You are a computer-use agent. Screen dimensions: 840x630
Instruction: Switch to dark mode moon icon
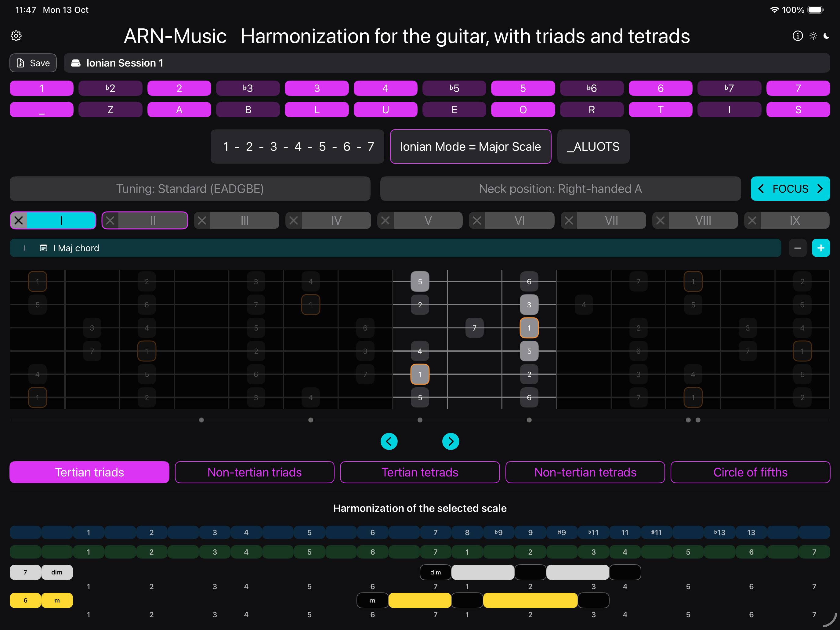[x=826, y=36]
